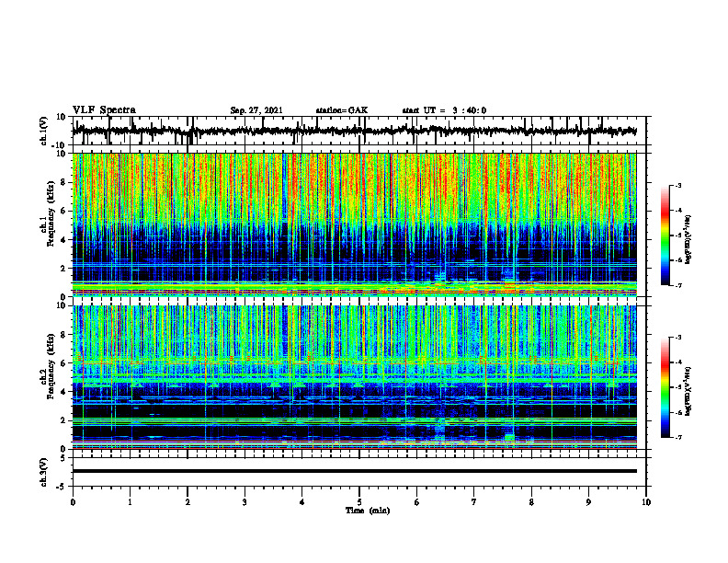Click the time axis tick label "5"

359,502
